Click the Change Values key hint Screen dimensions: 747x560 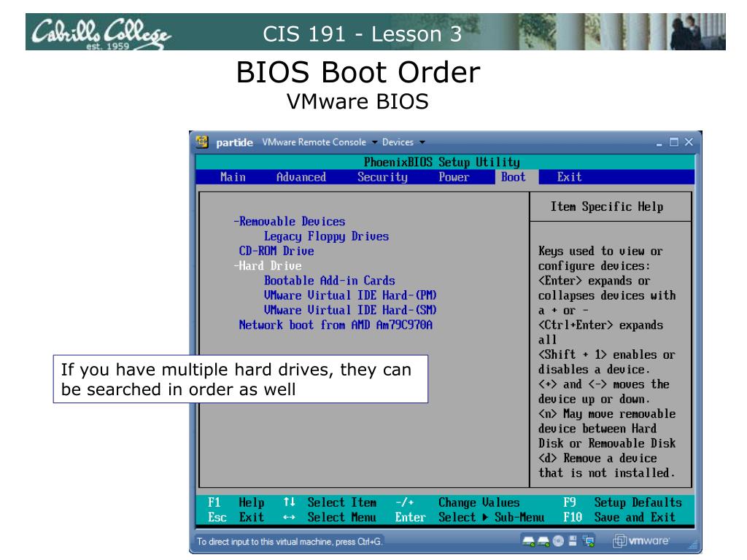(x=458, y=502)
